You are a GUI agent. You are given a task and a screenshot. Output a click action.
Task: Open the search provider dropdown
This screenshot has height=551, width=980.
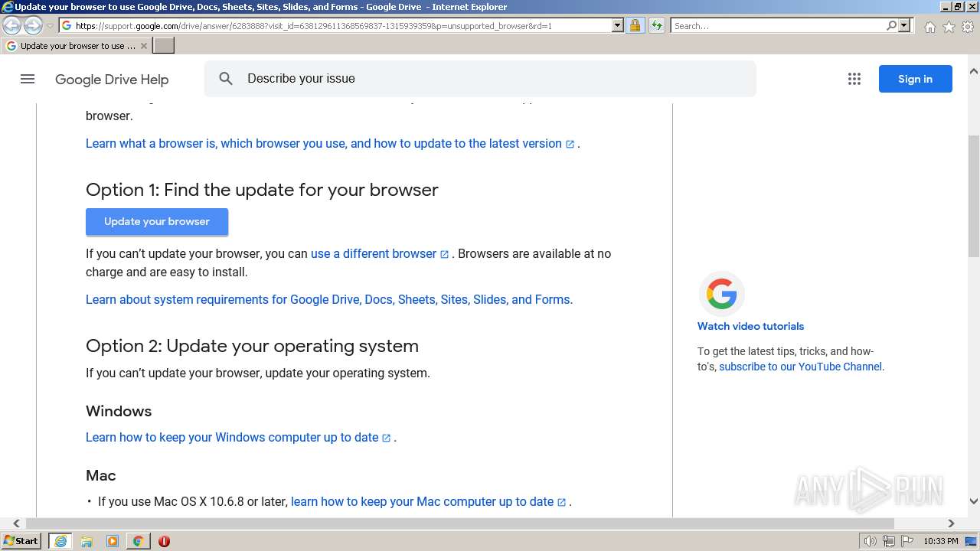[904, 25]
